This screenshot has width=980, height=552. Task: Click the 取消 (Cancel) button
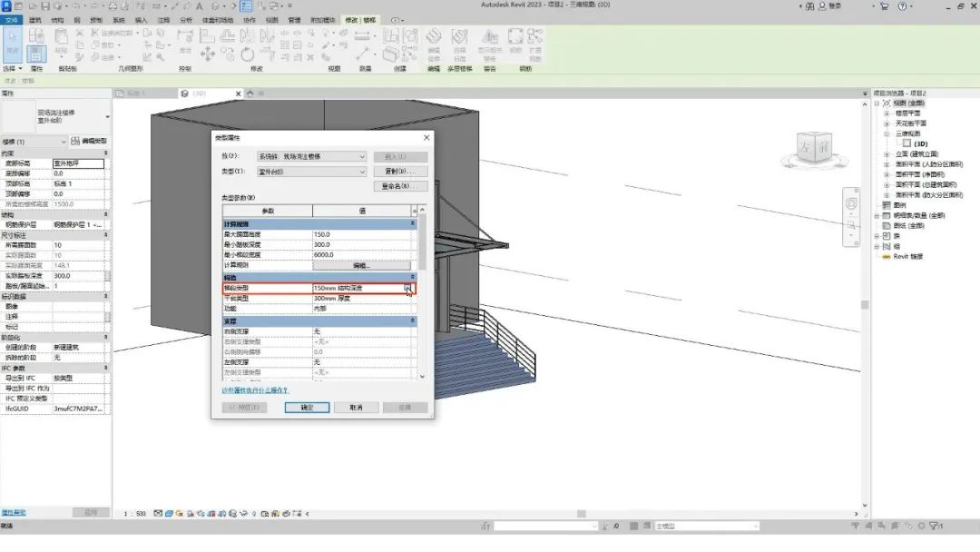click(x=357, y=408)
